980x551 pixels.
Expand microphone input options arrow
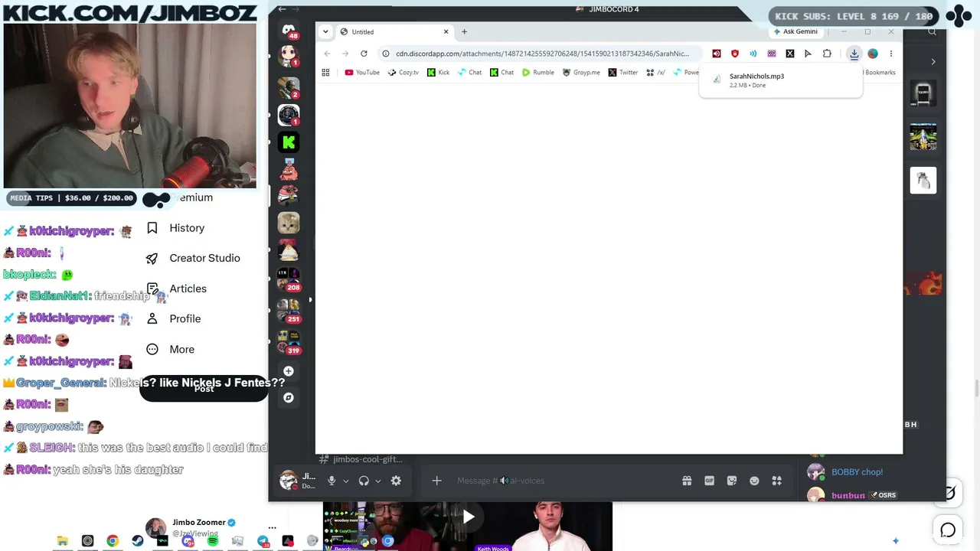pos(345,481)
